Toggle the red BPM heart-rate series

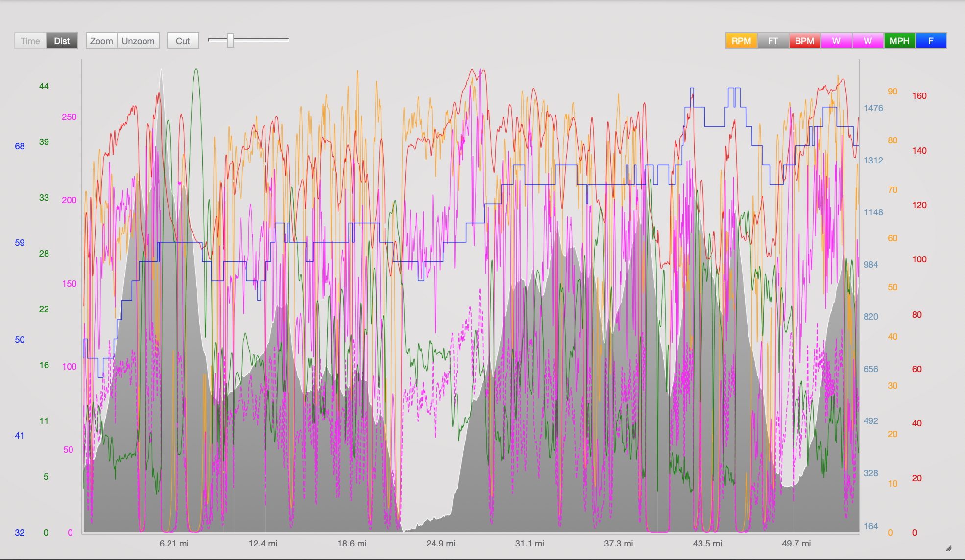click(x=804, y=41)
